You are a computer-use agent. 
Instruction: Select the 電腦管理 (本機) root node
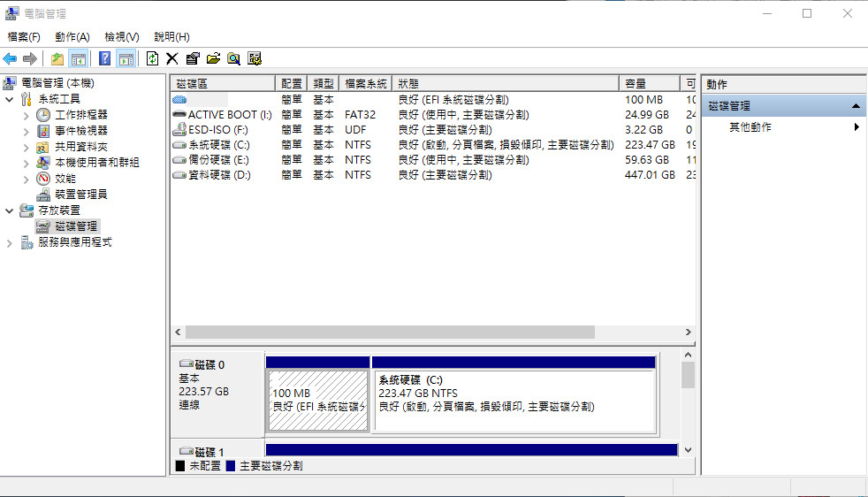tap(57, 83)
